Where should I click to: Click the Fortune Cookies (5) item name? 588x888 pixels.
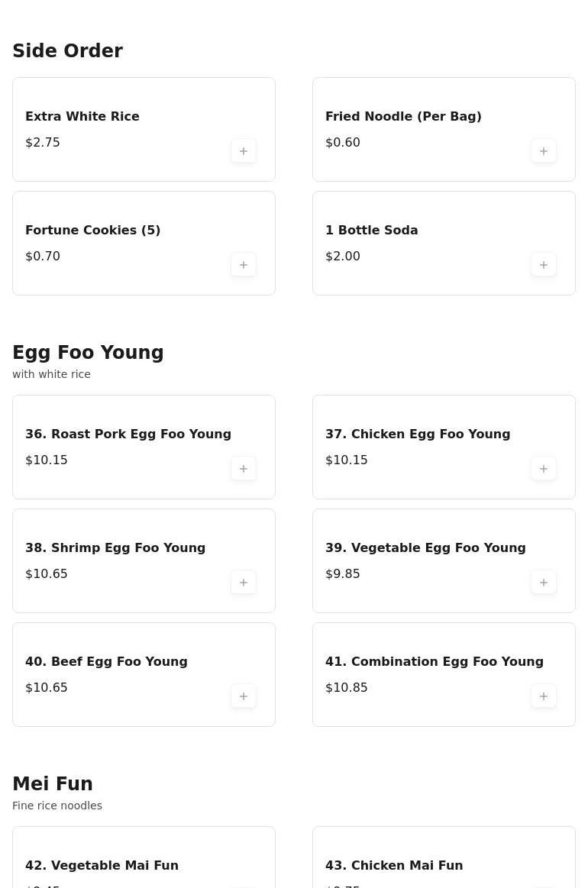point(93,231)
